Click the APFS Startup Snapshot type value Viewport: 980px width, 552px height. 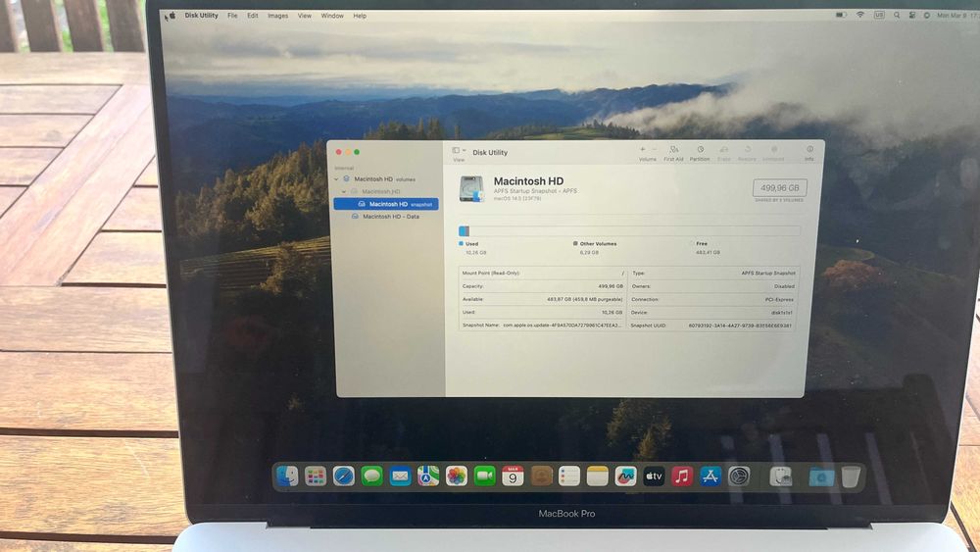(x=768, y=274)
